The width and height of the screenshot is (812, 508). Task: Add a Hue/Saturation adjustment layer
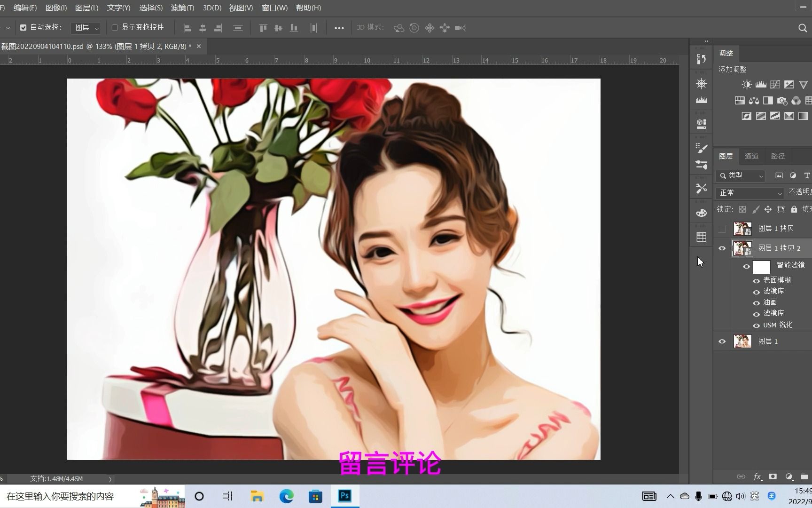740,101
